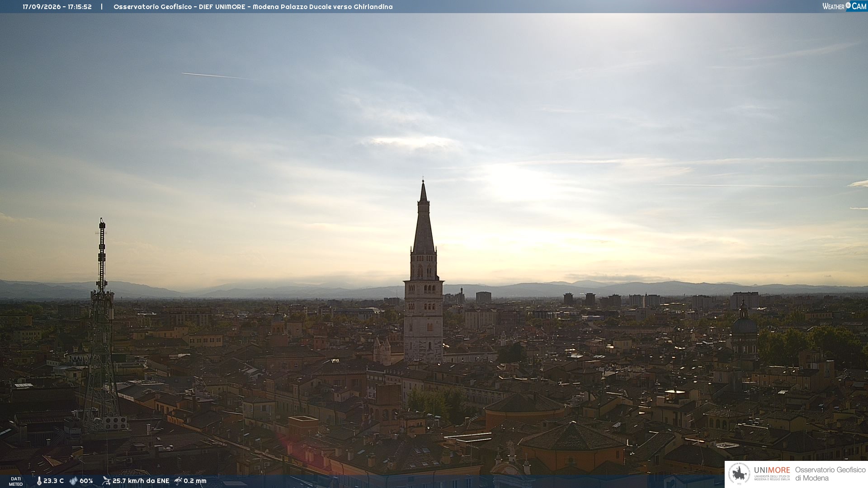Click the WeatherCam logo
The height and width of the screenshot is (488, 868).
(844, 6)
